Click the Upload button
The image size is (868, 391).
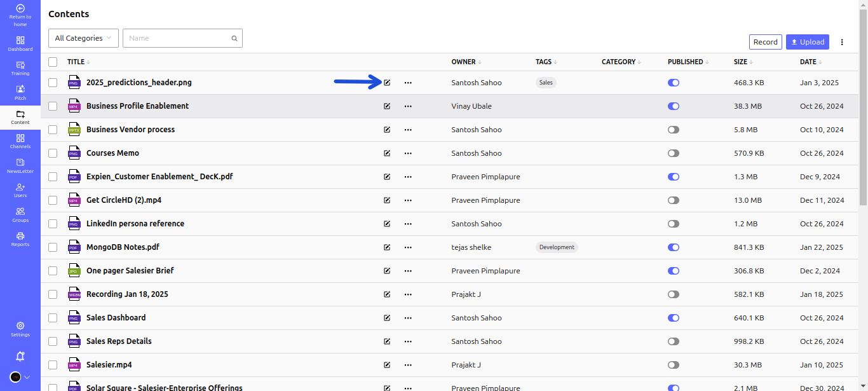point(808,42)
